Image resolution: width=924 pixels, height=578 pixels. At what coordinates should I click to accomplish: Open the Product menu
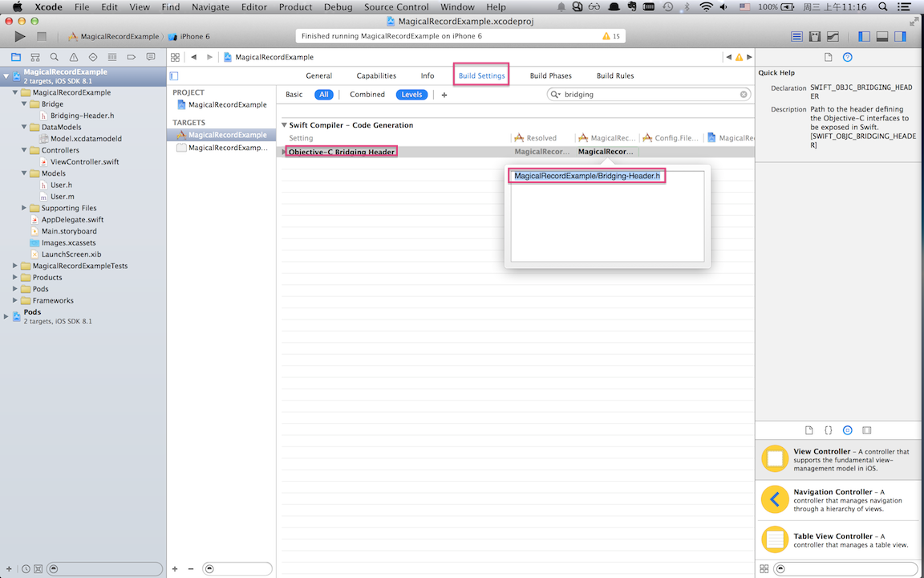point(295,7)
